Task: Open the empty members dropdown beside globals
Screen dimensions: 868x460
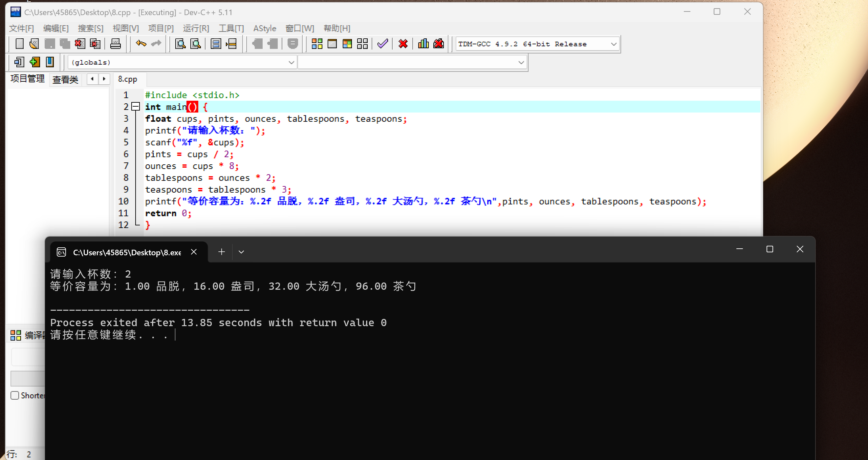Action: 521,62
